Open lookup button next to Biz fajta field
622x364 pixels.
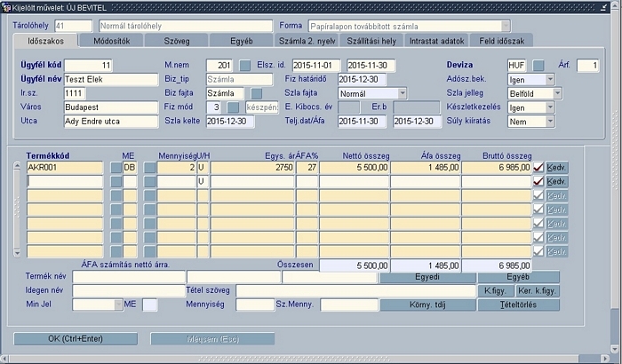pyautogui.click(x=257, y=93)
